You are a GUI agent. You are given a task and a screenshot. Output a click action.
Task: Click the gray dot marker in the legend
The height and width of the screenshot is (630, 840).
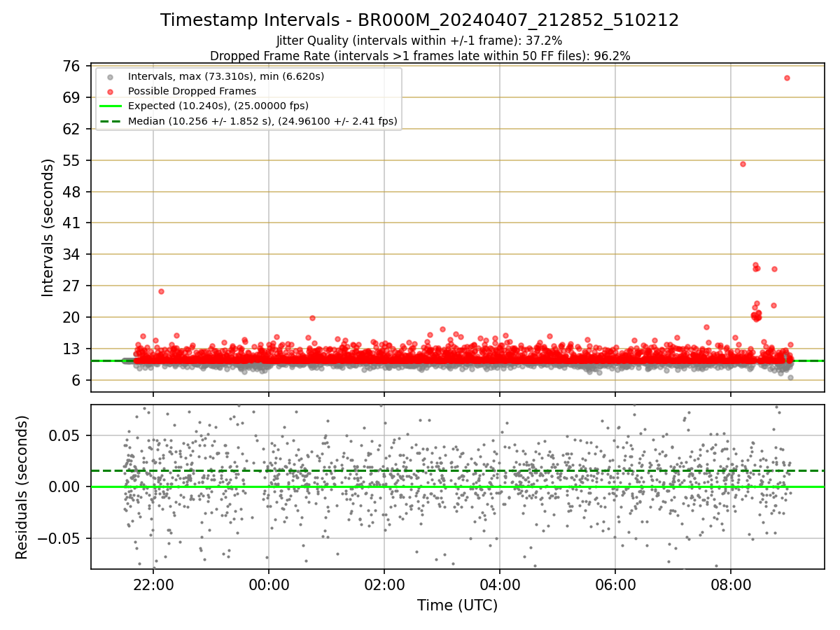coord(110,76)
